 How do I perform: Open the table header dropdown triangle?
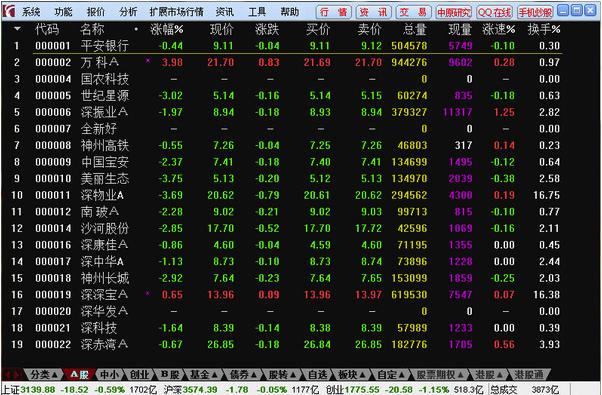tap(17, 29)
